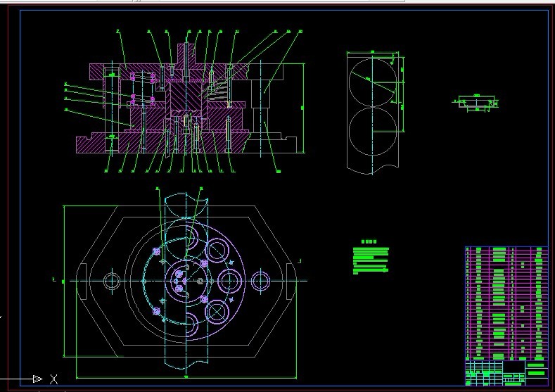Click the title block below the parts list
Image resolution: width=555 pixels, height=392 pixels.
[x=506, y=373]
